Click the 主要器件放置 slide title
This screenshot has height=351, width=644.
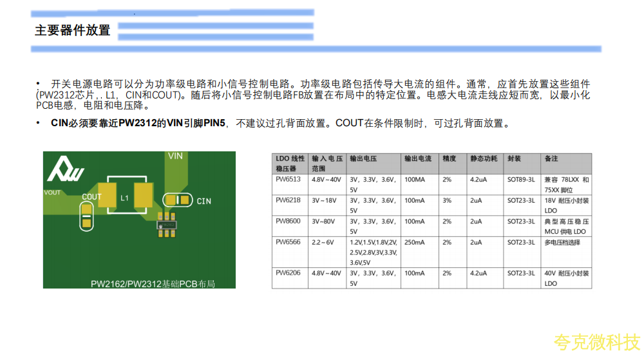pyautogui.click(x=73, y=30)
